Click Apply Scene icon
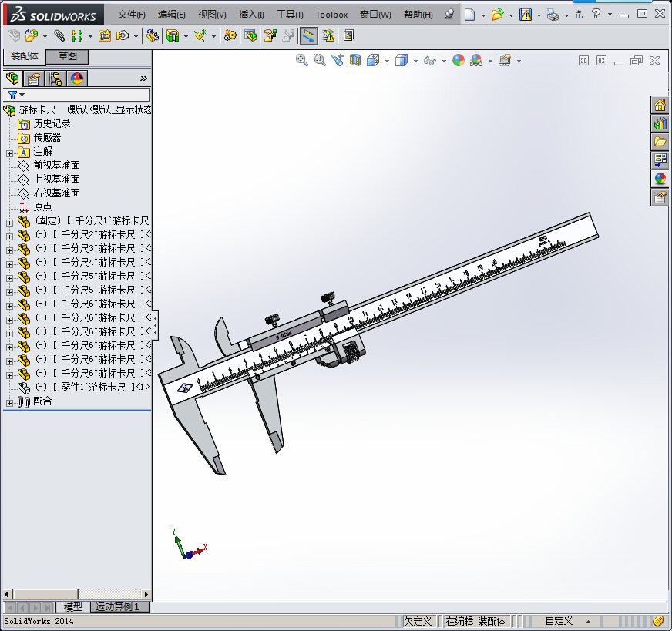Viewport: 672px width, 631px height. point(476,60)
